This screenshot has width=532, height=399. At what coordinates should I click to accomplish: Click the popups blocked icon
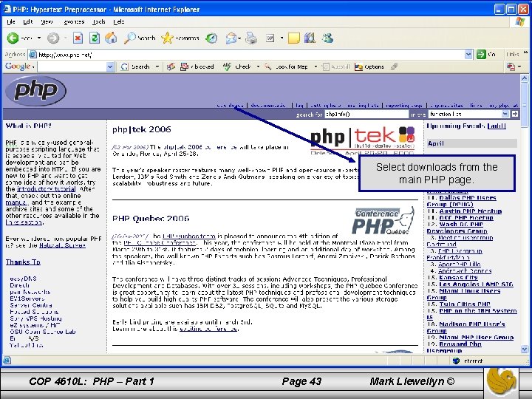tap(197, 66)
